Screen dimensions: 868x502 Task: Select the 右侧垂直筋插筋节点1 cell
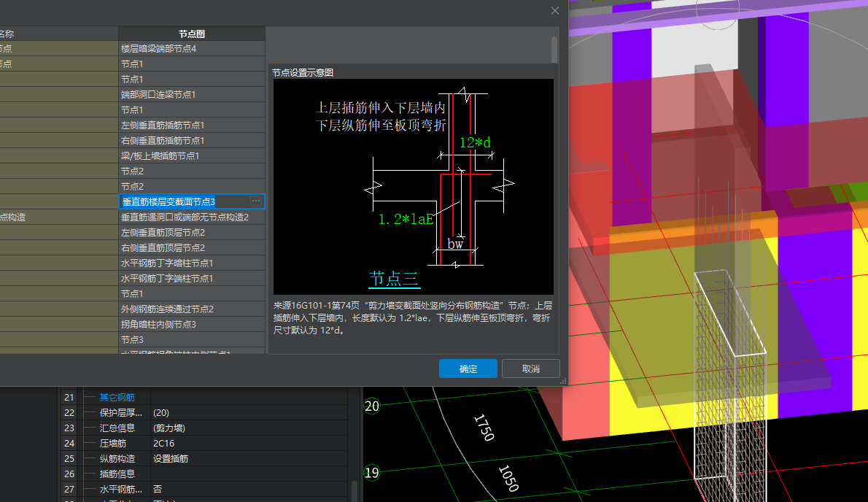tap(192, 141)
